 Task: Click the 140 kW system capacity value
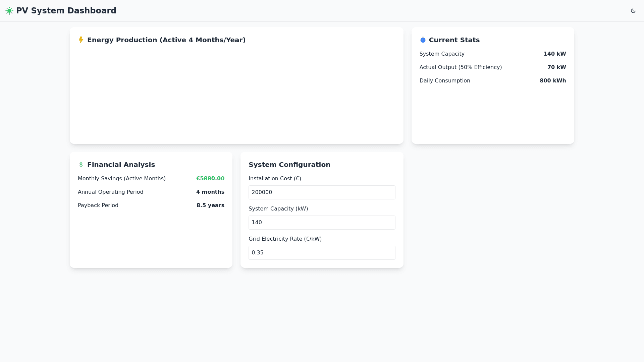554,54
